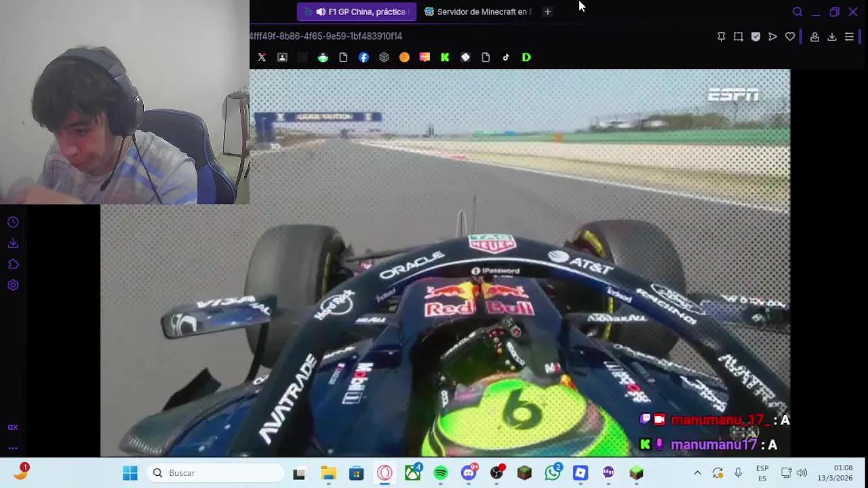The image size is (868, 488).
Task: Click the pinboard pin icon in address bar
Action: click(x=722, y=37)
